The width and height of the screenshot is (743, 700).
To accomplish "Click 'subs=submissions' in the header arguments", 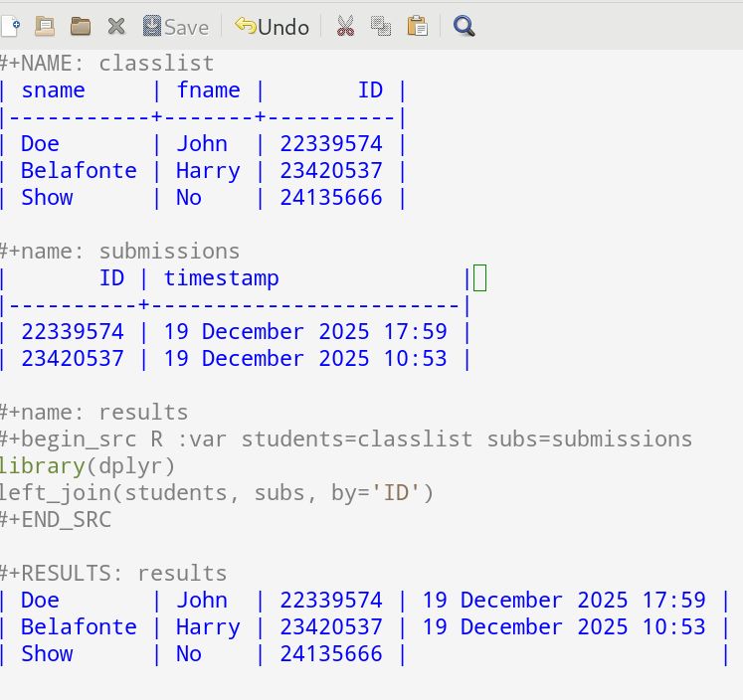I will 590,439.
